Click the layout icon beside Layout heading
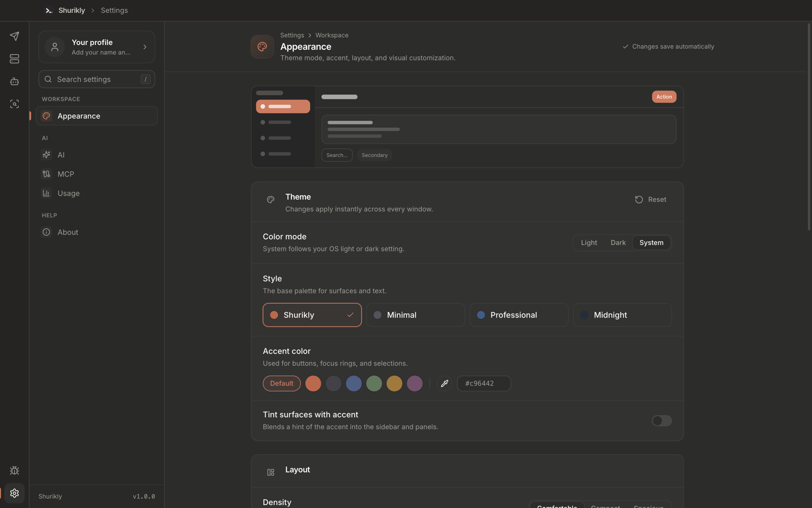This screenshot has height=508, width=812. 270,472
